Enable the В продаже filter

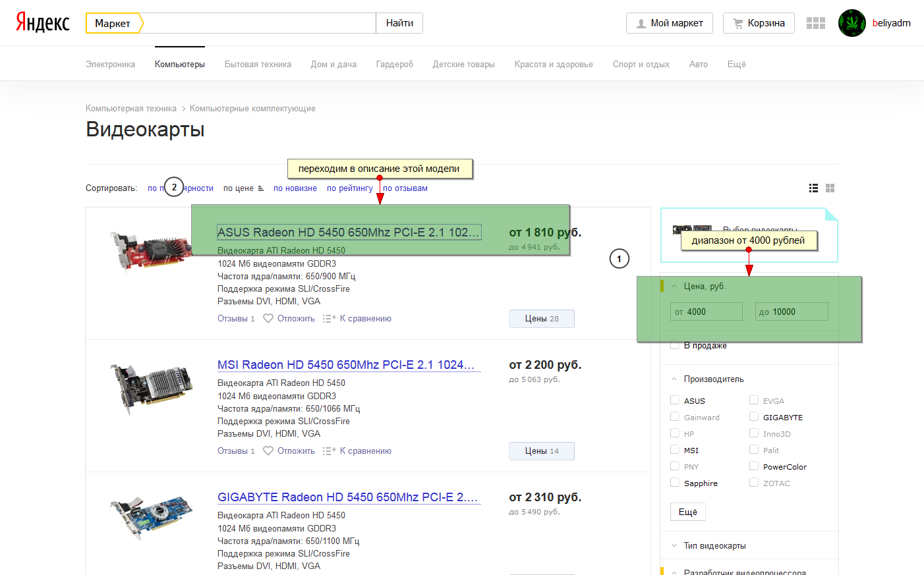click(x=675, y=345)
